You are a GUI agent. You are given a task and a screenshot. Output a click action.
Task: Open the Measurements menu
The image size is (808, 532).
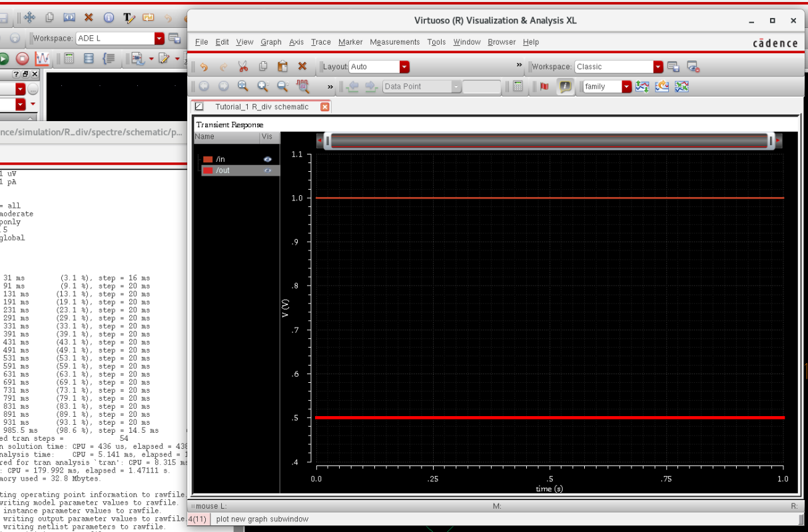pyautogui.click(x=394, y=42)
